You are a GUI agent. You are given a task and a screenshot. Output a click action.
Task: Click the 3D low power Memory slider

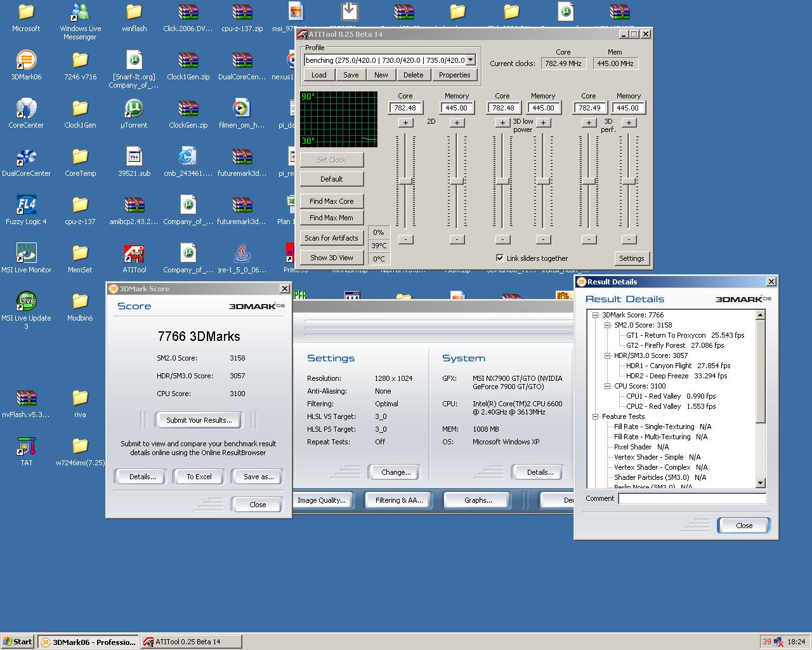pyautogui.click(x=543, y=182)
